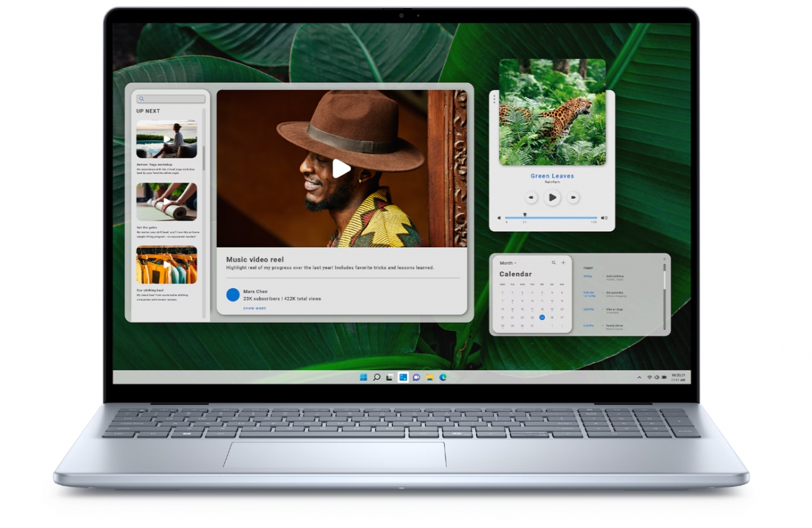Skip to next track in music player
The image size is (812, 528).
coord(573,197)
